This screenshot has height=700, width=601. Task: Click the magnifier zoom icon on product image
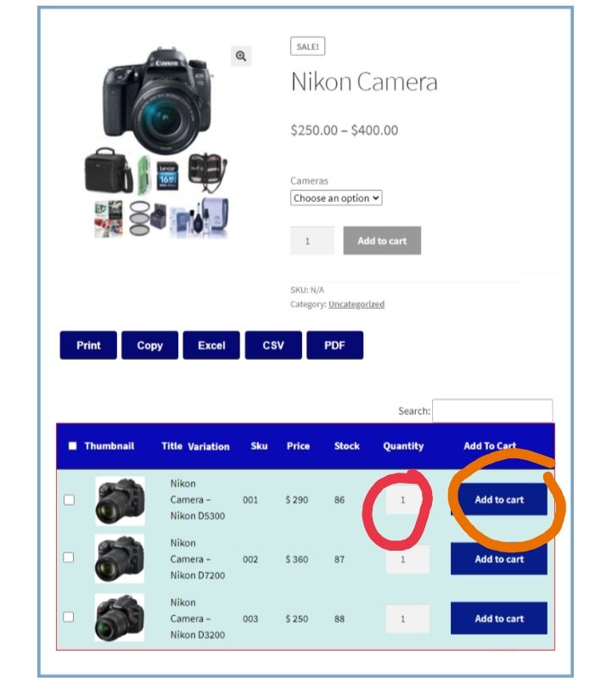241,56
